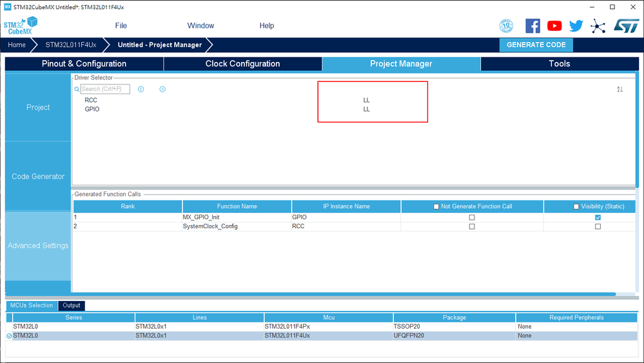Toggle Not Generate Function Call header checkbox
644x363 pixels.
[x=436, y=206]
